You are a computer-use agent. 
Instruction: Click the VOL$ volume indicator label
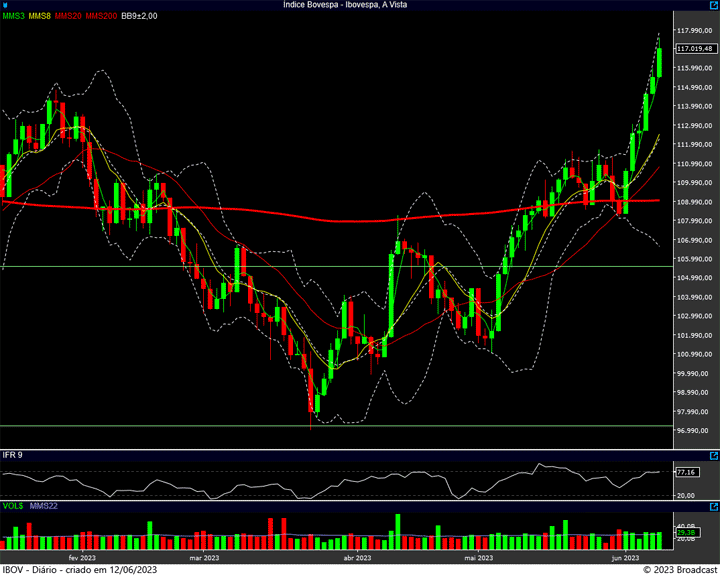click(x=12, y=506)
